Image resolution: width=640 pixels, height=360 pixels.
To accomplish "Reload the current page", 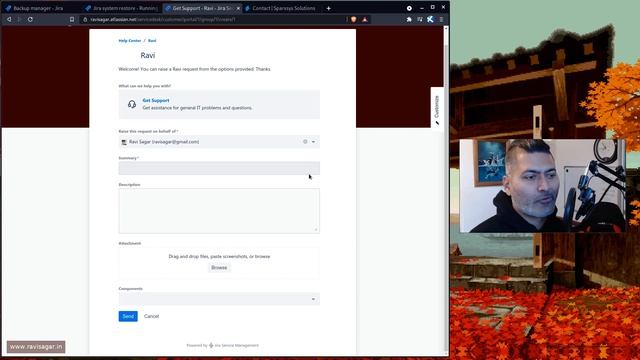I will point(30,19).
